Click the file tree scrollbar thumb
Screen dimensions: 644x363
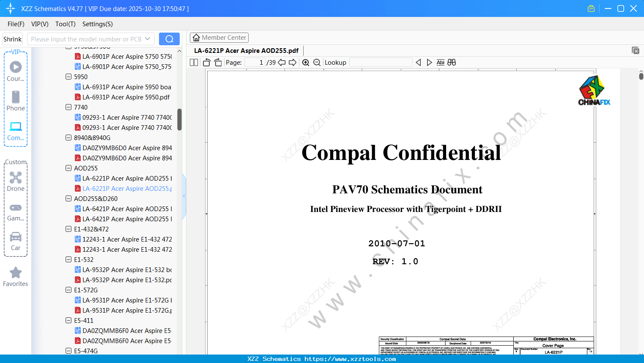[179, 120]
